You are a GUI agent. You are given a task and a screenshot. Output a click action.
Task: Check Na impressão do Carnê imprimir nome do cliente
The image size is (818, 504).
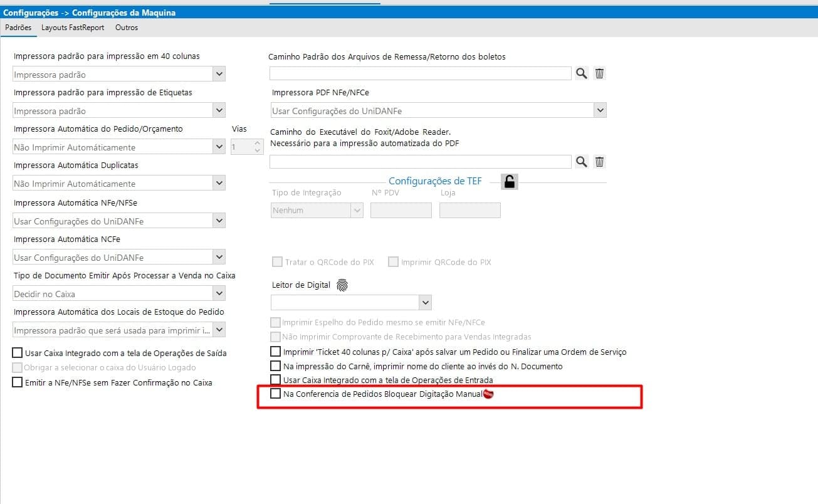275,365
